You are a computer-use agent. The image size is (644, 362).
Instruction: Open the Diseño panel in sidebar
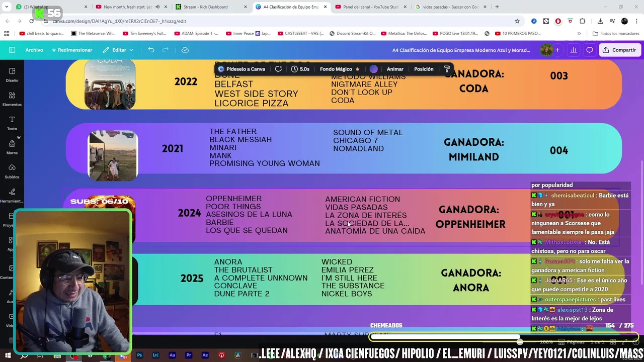12,74
